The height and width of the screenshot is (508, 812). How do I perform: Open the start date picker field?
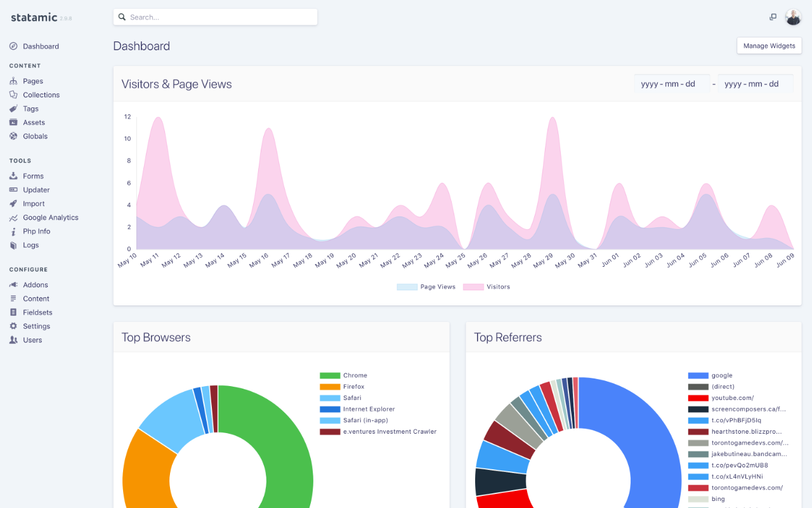pyautogui.click(x=671, y=84)
